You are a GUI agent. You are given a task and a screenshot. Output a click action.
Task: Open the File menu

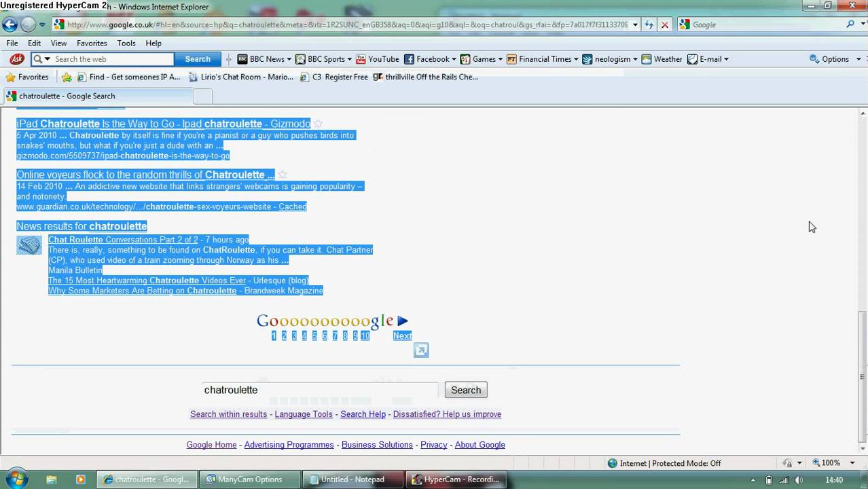pos(12,43)
